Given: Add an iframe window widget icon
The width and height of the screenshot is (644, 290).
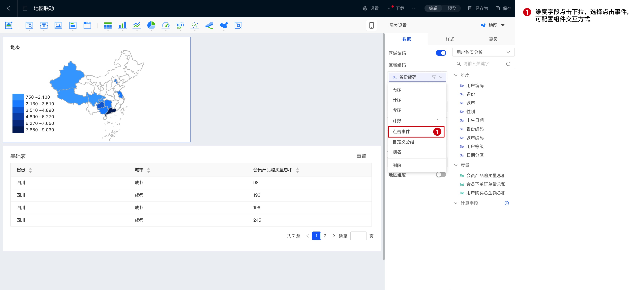Looking at the screenshot, I should coord(87,25).
